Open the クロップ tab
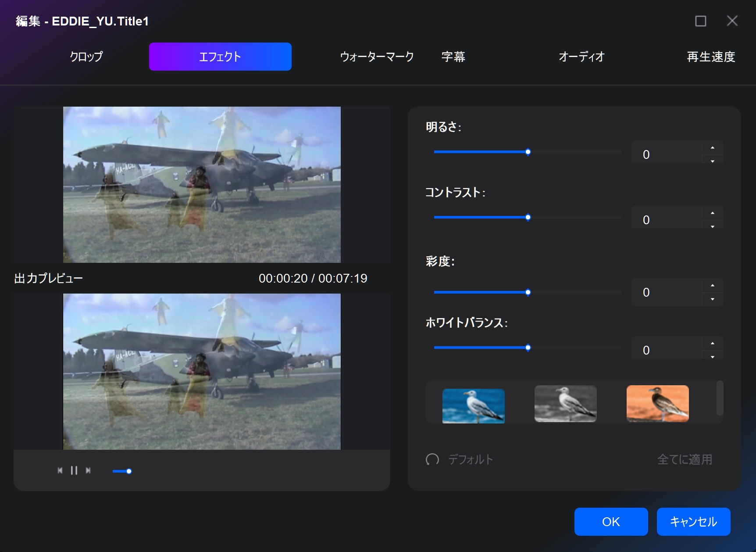The image size is (756, 552). point(86,57)
